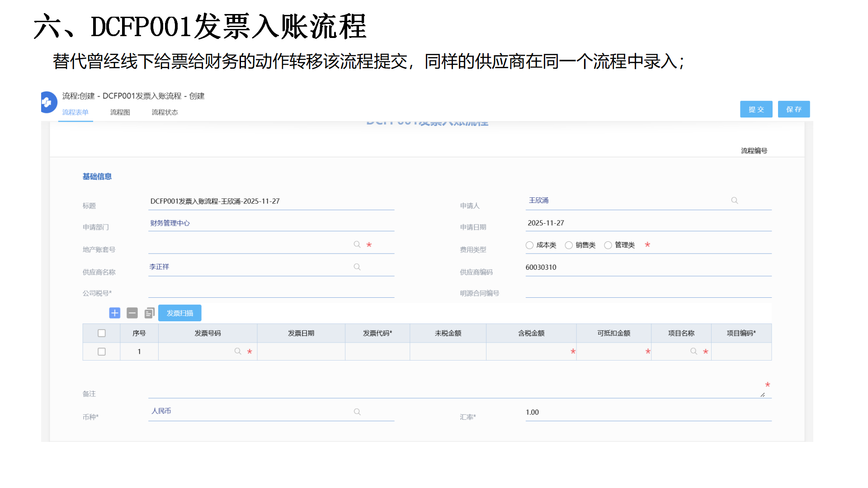Select the 成本类 radio option

click(529, 245)
